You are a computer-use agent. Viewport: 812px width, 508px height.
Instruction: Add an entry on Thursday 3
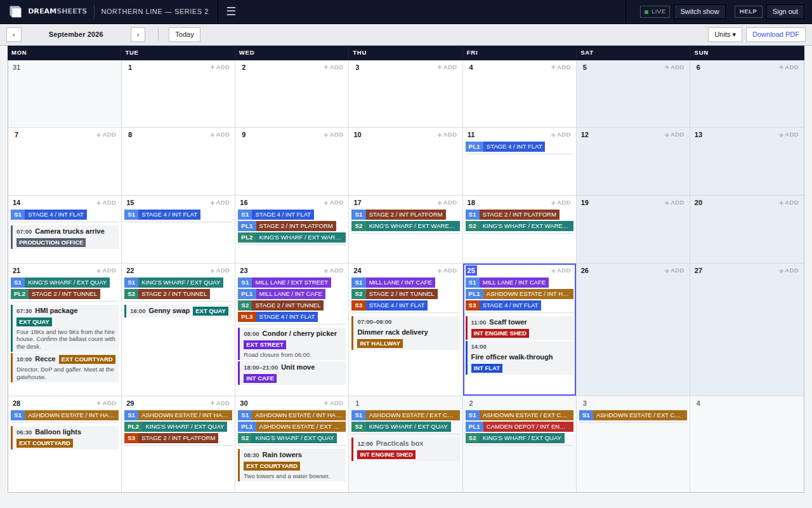point(447,67)
